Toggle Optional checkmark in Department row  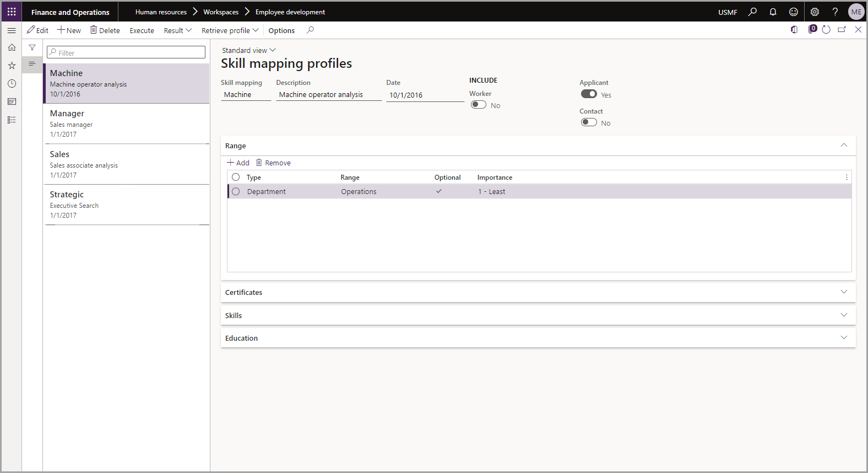click(x=439, y=191)
